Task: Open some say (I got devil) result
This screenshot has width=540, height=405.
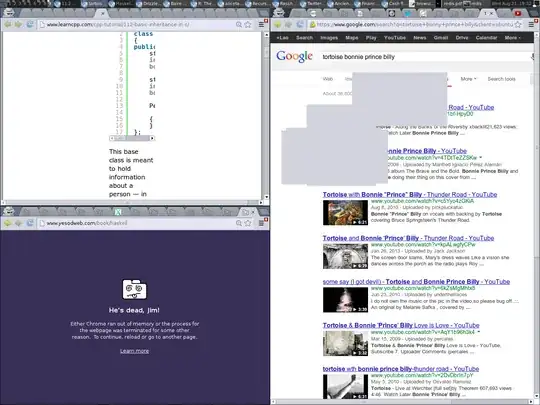Action: [x=416, y=282]
